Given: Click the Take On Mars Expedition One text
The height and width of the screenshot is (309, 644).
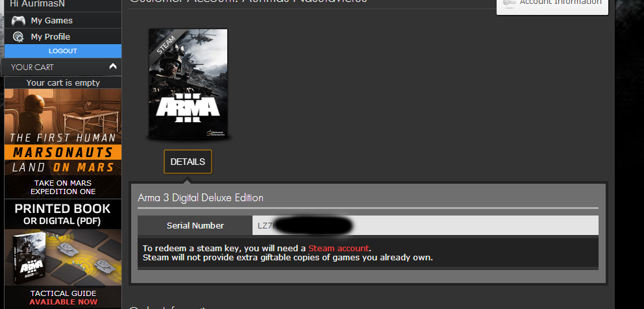Looking at the screenshot, I should (63, 188).
